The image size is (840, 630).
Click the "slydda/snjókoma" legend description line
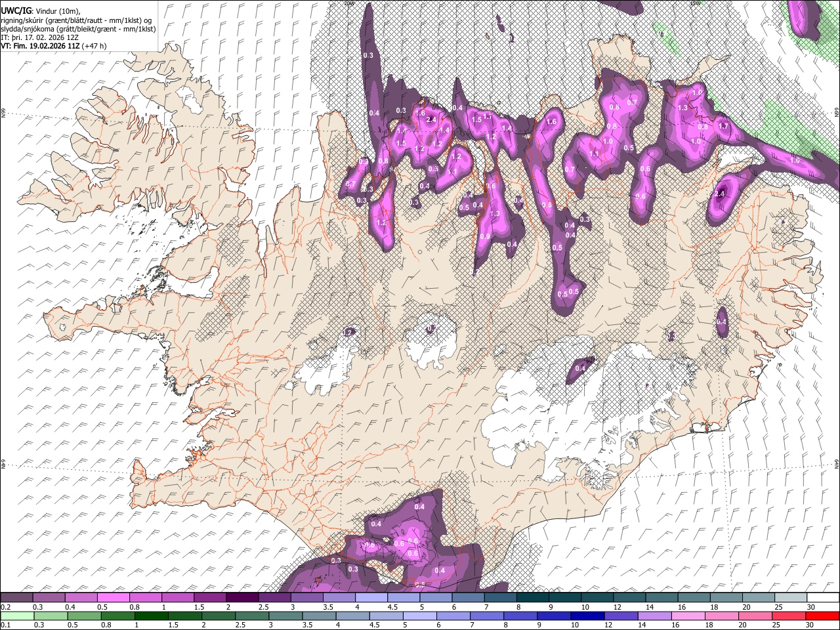[78, 29]
